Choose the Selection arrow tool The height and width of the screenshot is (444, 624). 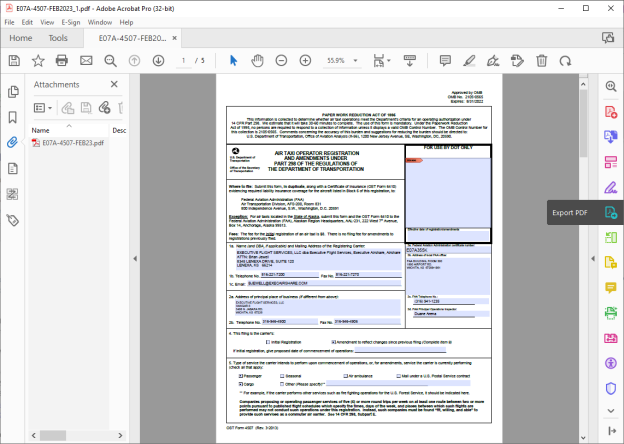(234, 60)
